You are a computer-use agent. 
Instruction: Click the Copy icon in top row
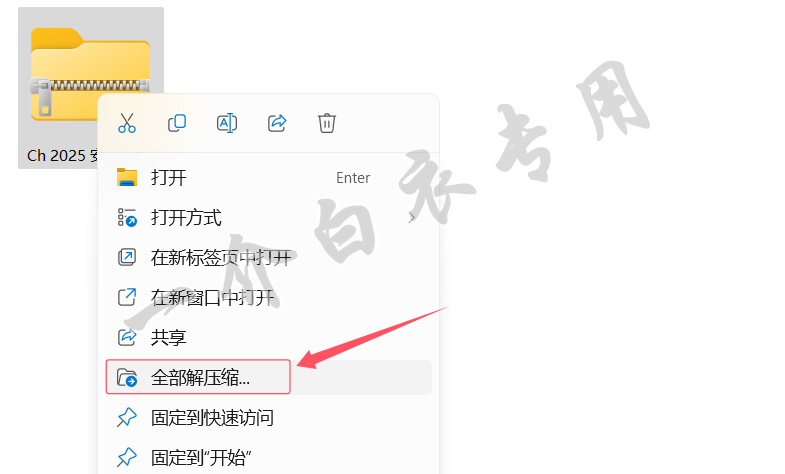click(177, 123)
